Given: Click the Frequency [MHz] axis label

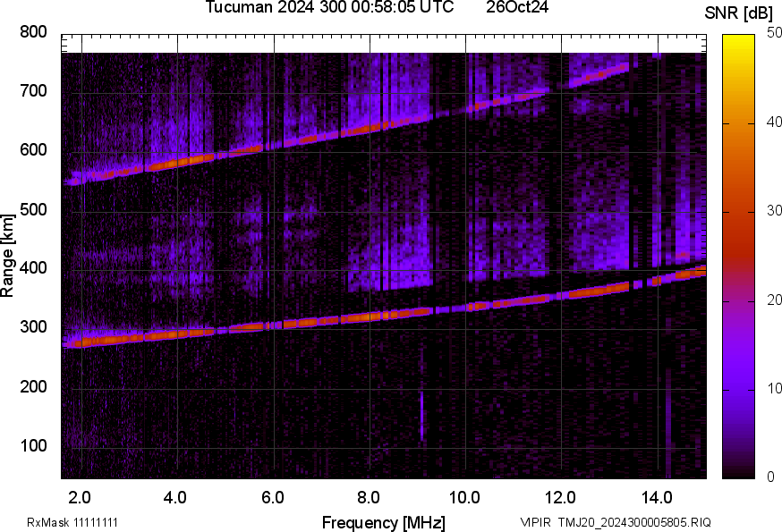Looking at the screenshot, I should (x=383, y=522).
